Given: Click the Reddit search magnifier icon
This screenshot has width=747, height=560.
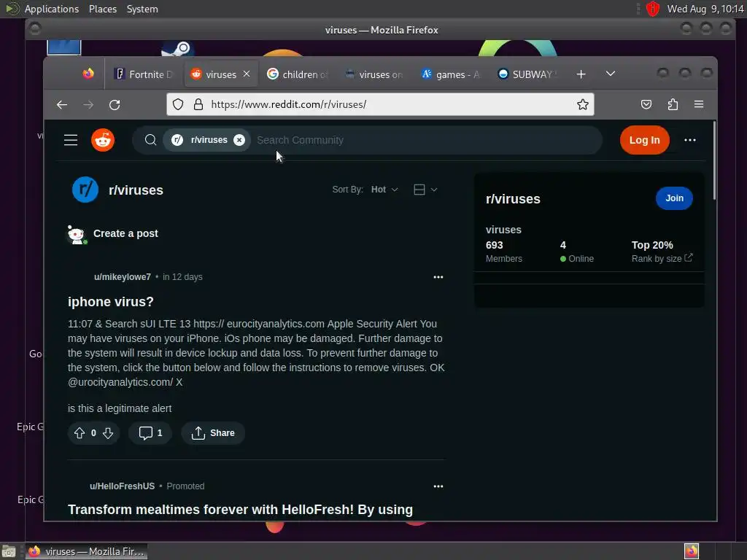Looking at the screenshot, I should pos(150,140).
